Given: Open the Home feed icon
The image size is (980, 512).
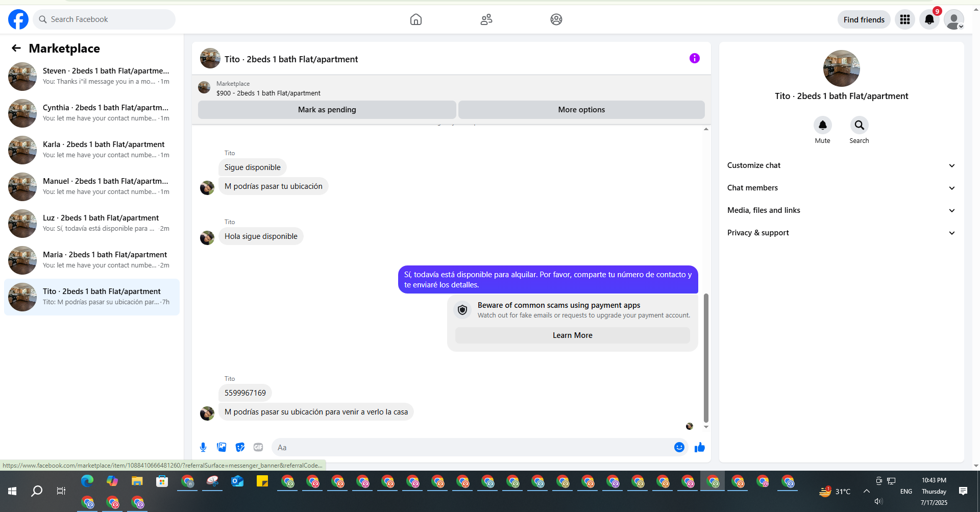Looking at the screenshot, I should click(416, 19).
